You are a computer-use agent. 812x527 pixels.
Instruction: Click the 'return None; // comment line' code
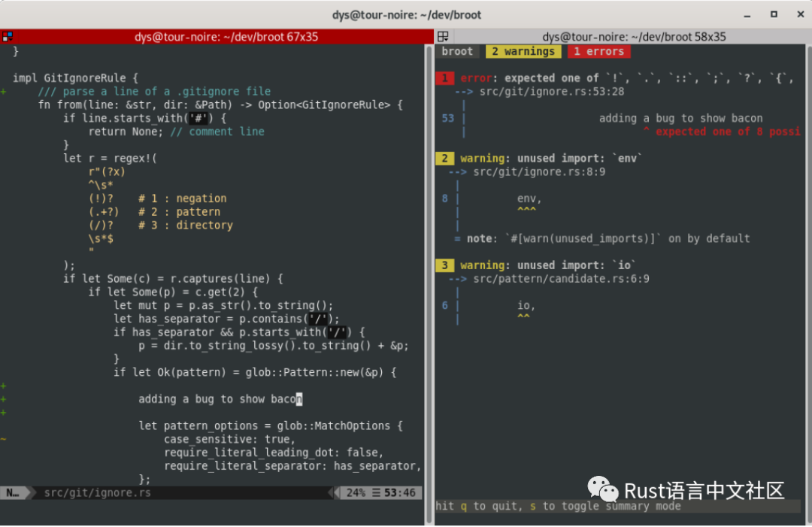pos(176,132)
